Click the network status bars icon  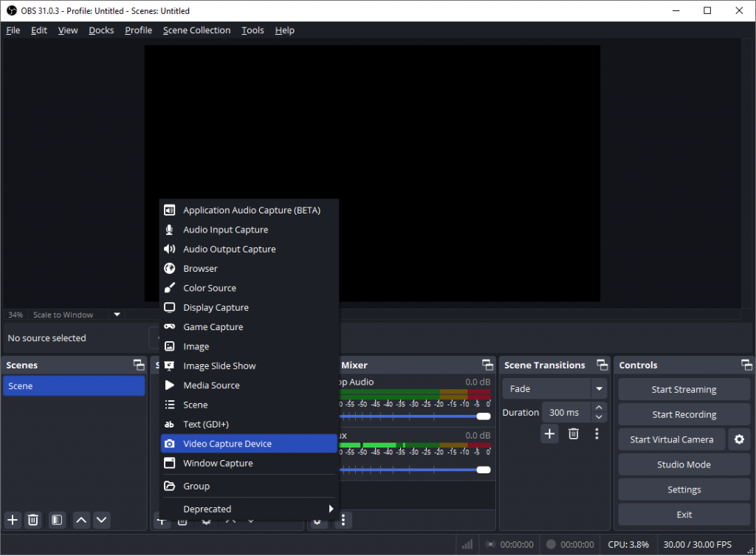(x=467, y=544)
